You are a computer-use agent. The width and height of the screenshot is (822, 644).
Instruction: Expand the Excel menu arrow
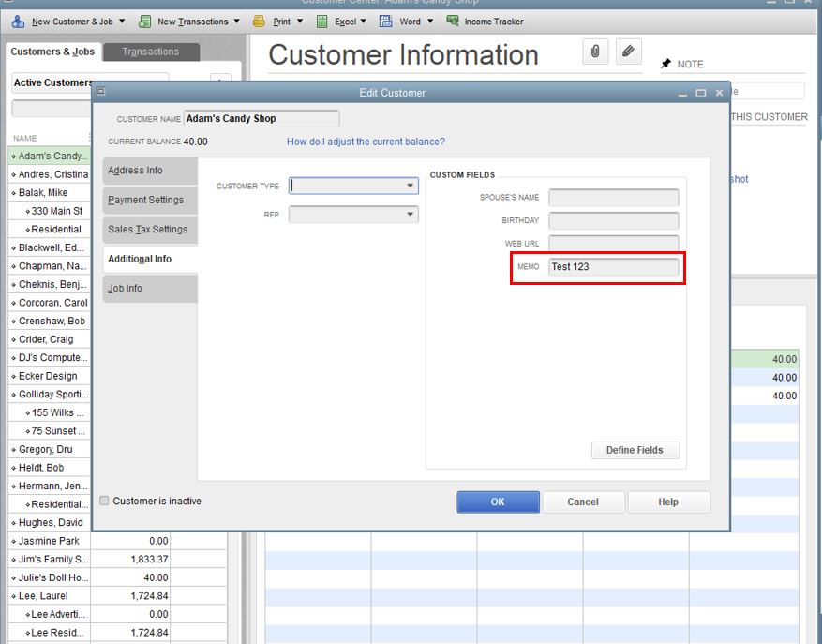(x=363, y=22)
